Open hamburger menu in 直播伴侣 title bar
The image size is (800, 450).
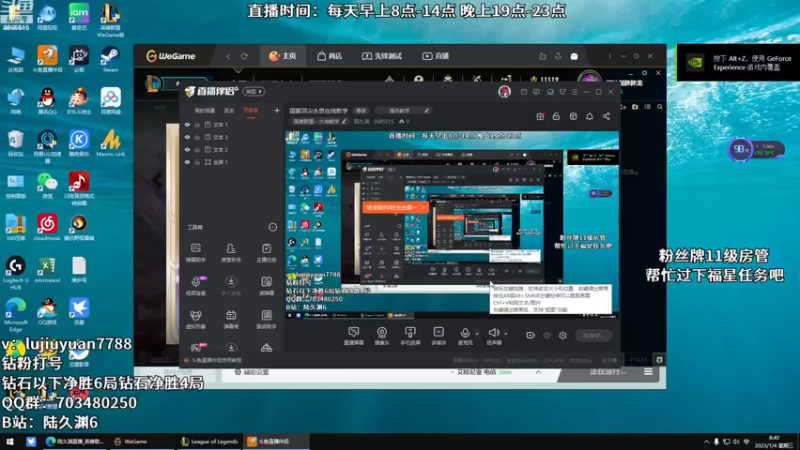click(574, 92)
